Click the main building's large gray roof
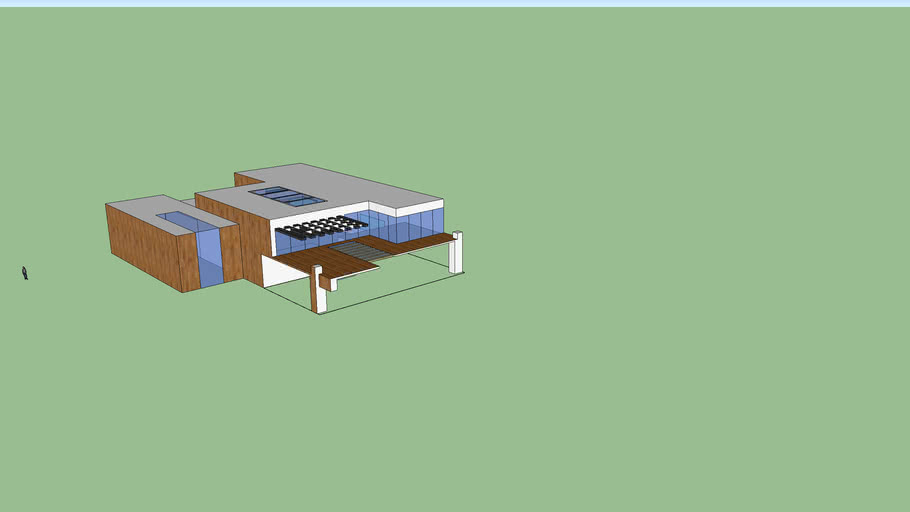This screenshot has height=512, width=910. point(360,187)
